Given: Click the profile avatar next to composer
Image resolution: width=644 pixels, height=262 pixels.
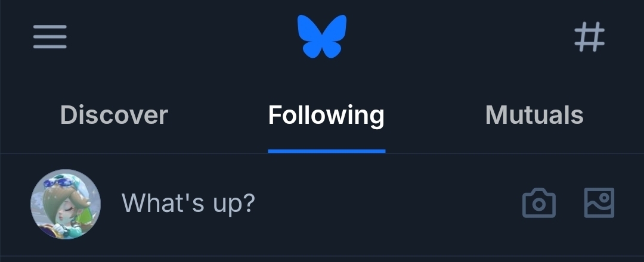Looking at the screenshot, I should [66, 204].
